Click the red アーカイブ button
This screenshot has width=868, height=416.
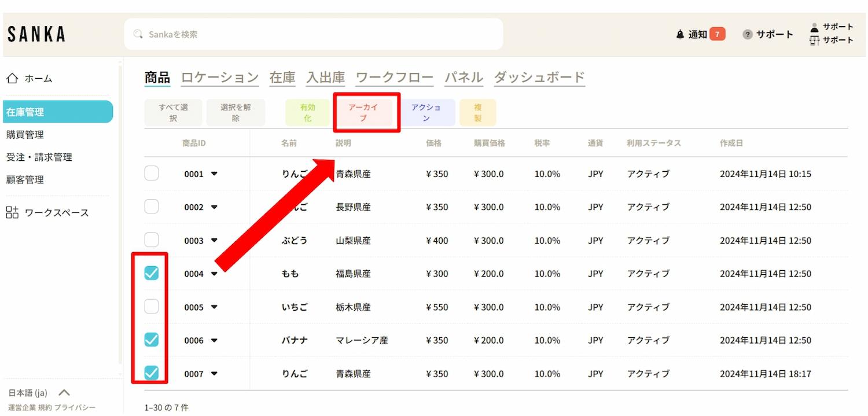click(363, 113)
